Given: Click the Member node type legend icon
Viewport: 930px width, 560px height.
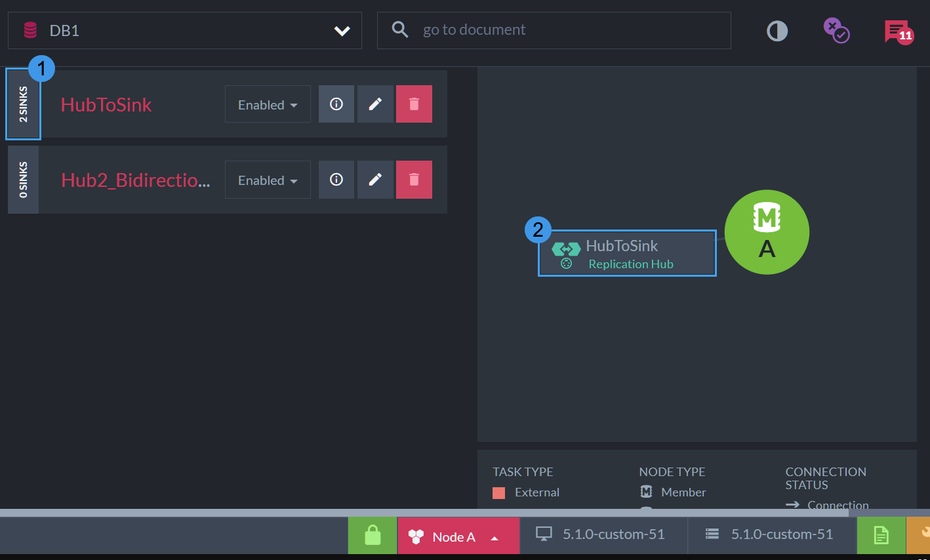Looking at the screenshot, I should coord(646,492).
